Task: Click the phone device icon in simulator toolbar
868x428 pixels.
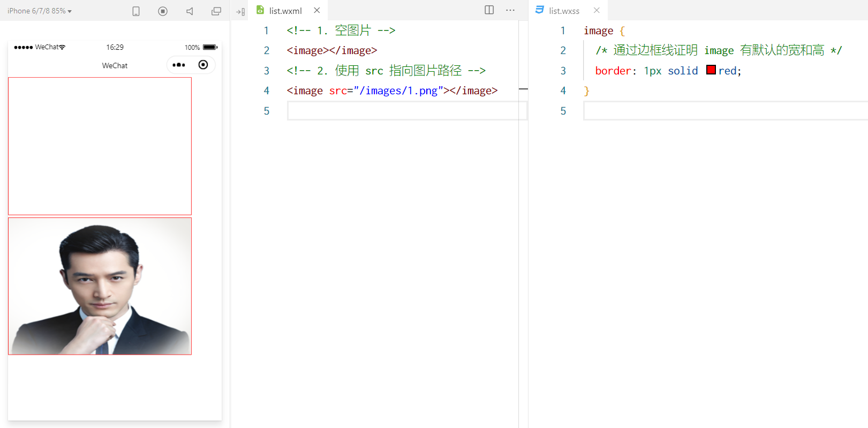Action: (x=136, y=11)
